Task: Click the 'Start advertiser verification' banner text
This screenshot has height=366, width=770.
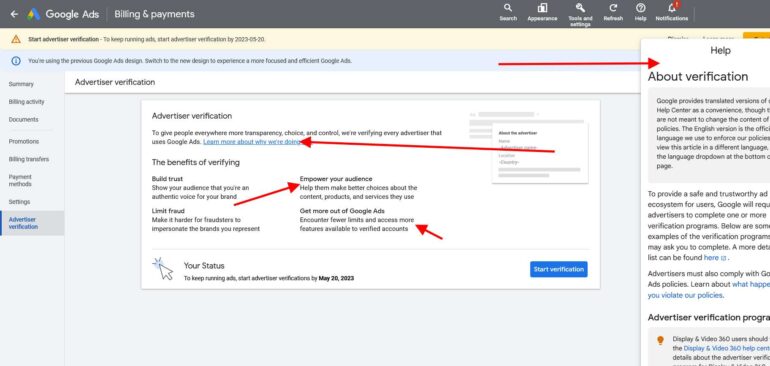Action: click(63, 39)
